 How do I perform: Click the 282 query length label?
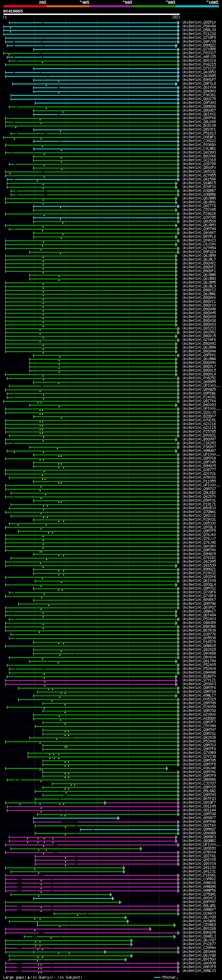click(175, 17)
